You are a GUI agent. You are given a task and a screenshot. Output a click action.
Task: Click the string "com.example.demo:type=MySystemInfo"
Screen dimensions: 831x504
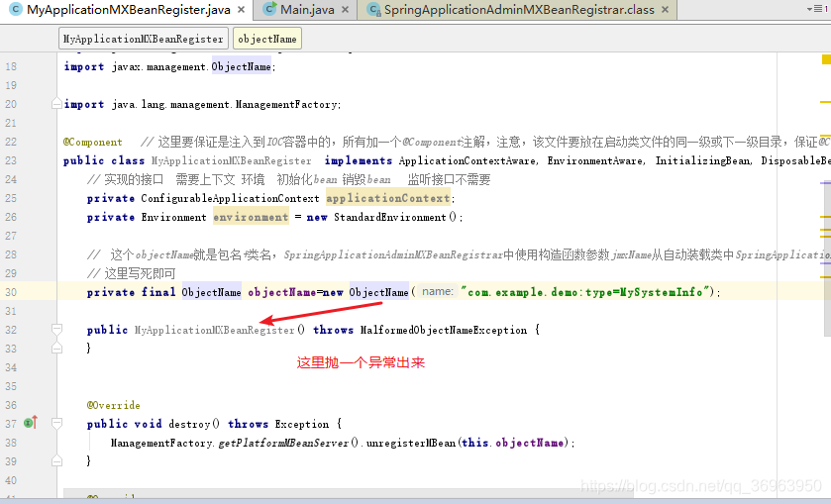(585, 292)
